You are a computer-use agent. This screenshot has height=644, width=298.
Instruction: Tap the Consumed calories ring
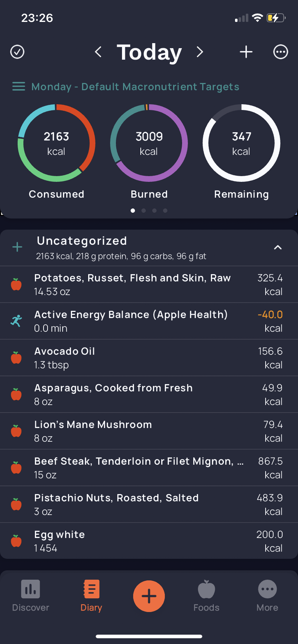tap(57, 143)
